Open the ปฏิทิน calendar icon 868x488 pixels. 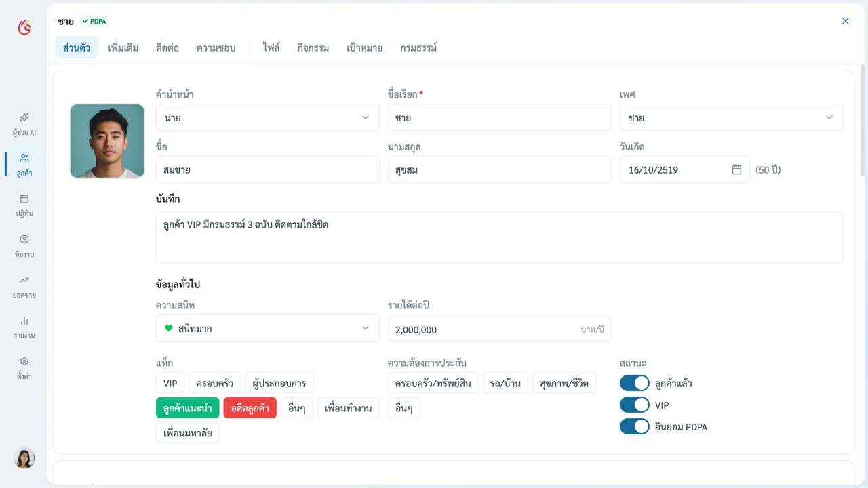tap(24, 205)
